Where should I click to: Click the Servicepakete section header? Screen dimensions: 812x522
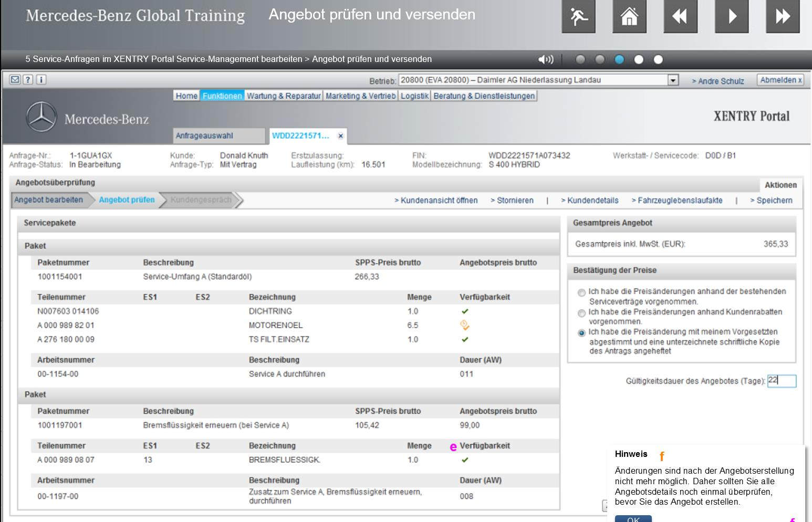289,223
